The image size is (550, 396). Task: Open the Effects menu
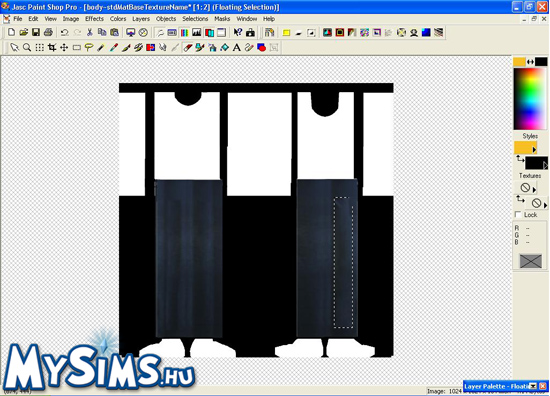click(x=94, y=19)
